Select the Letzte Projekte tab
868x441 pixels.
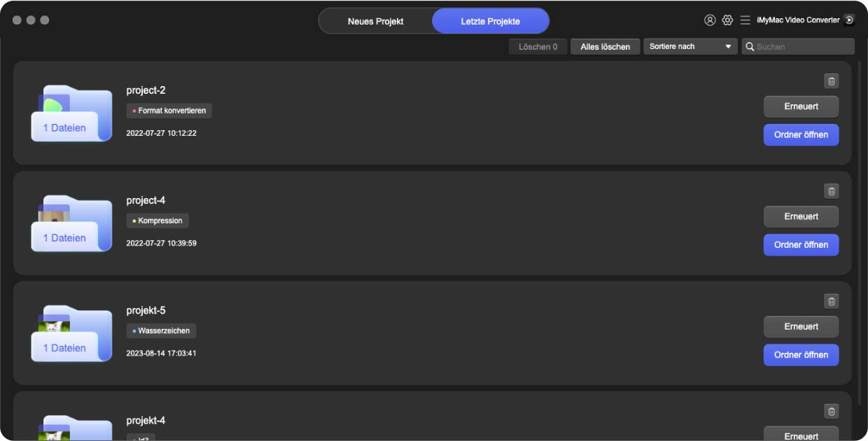pyautogui.click(x=490, y=21)
